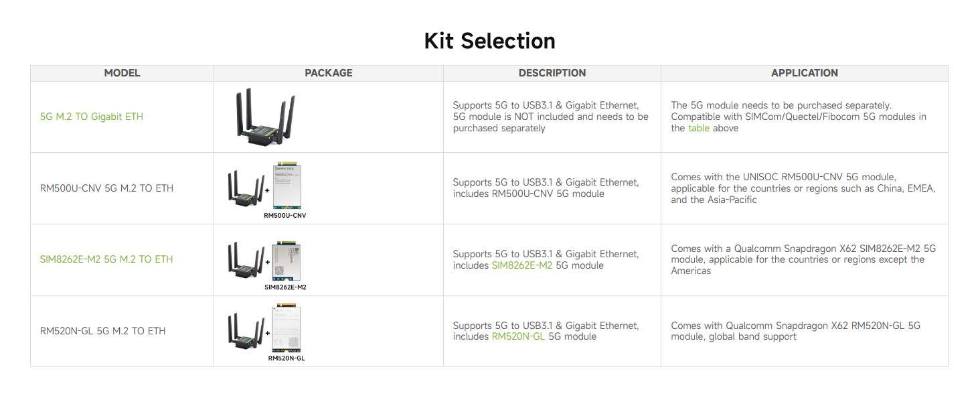Click the DESCRIPTION column header
Viewport: 980px width, 402px height.
point(552,73)
